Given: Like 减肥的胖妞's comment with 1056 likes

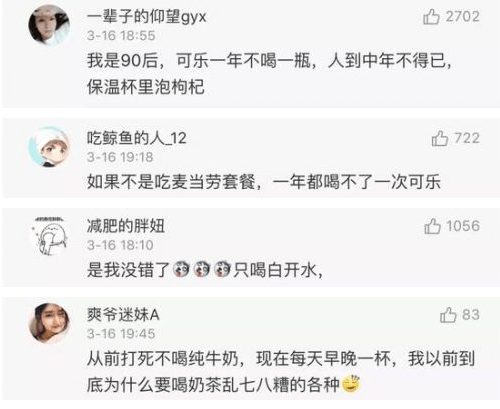Looking at the screenshot, I should point(432,226).
